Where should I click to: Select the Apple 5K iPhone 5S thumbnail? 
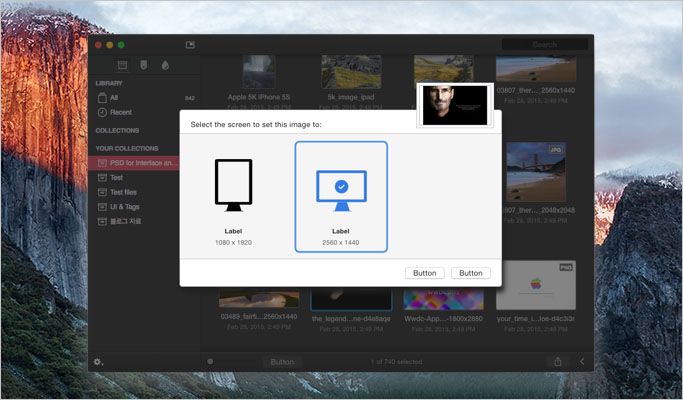click(x=259, y=72)
